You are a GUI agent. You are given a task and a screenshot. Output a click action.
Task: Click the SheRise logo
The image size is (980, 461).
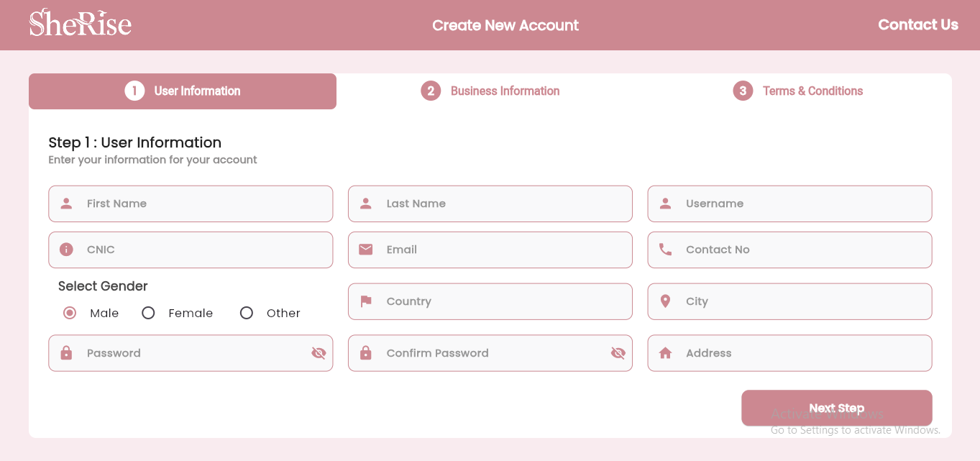[x=81, y=23]
